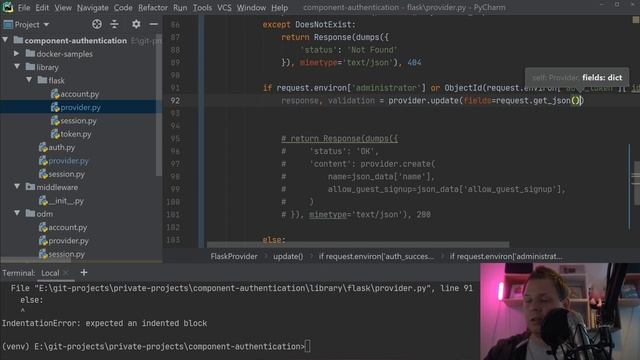
Task: Collapse the middleware folder
Action: (x=17, y=187)
